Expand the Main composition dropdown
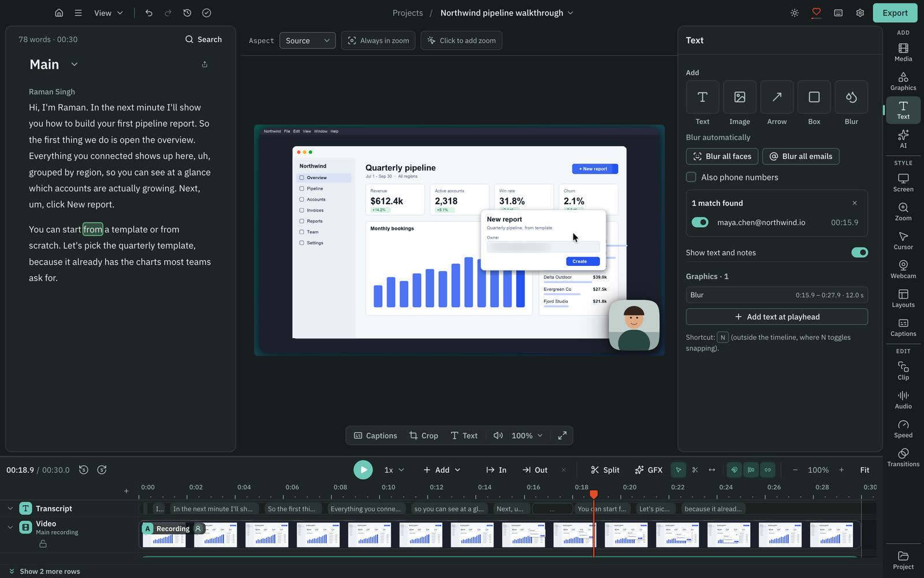924x578 pixels. coord(74,64)
